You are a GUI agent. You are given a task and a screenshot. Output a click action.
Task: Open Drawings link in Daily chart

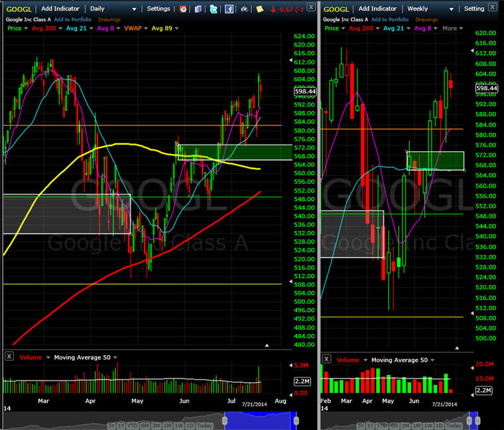(x=109, y=19)
